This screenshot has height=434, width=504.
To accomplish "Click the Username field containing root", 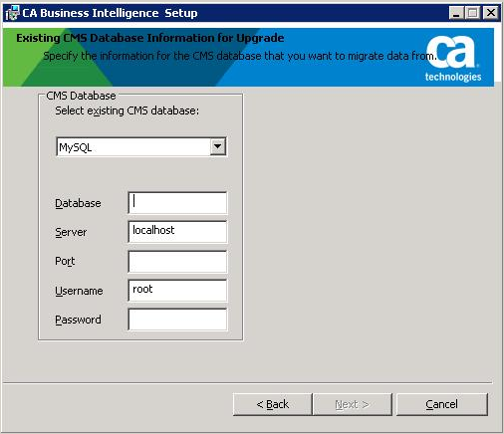I will coord(177,291).
